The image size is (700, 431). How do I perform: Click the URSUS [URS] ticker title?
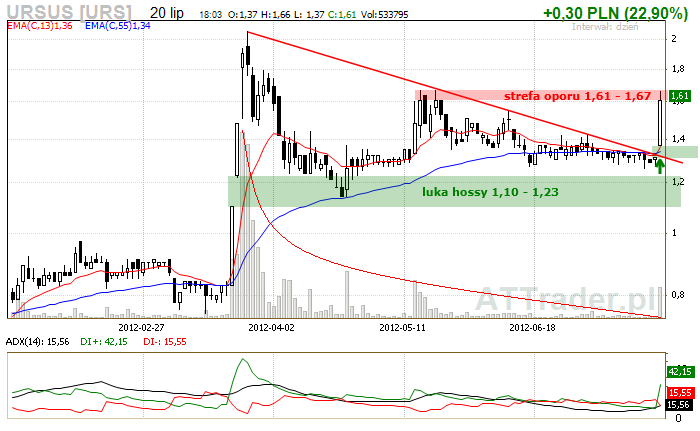(70, 12)
